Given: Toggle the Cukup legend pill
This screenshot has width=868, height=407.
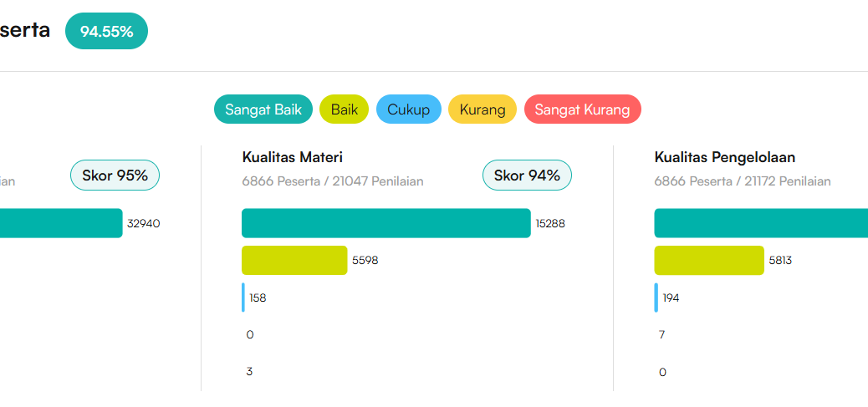Looking at the screenshot, I should coord(408,109).
